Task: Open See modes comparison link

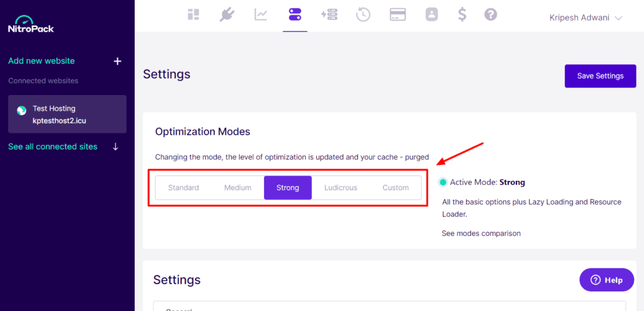Action: [x=481, y=234]
